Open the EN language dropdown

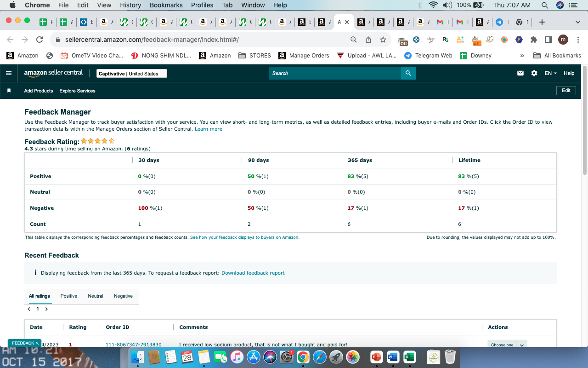click(x=550, y=73)
